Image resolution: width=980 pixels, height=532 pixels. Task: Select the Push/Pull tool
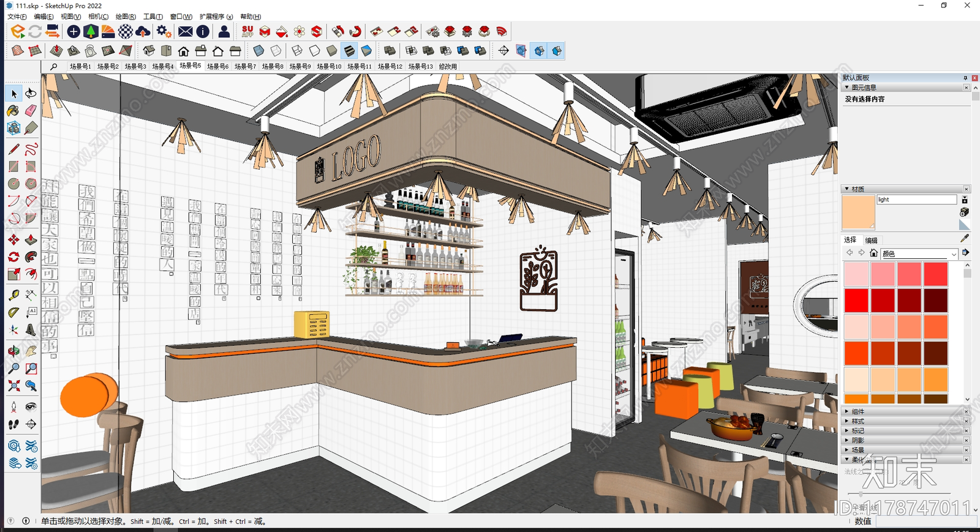pyautogui.click(x=31, y=239)
